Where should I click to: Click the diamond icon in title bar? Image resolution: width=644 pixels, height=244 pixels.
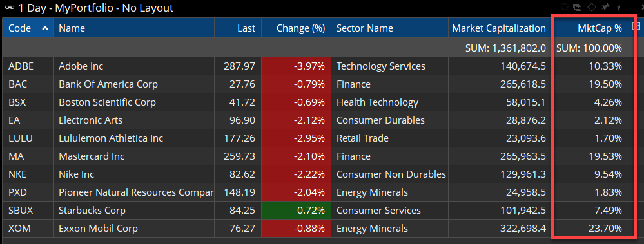pos(591,7)
